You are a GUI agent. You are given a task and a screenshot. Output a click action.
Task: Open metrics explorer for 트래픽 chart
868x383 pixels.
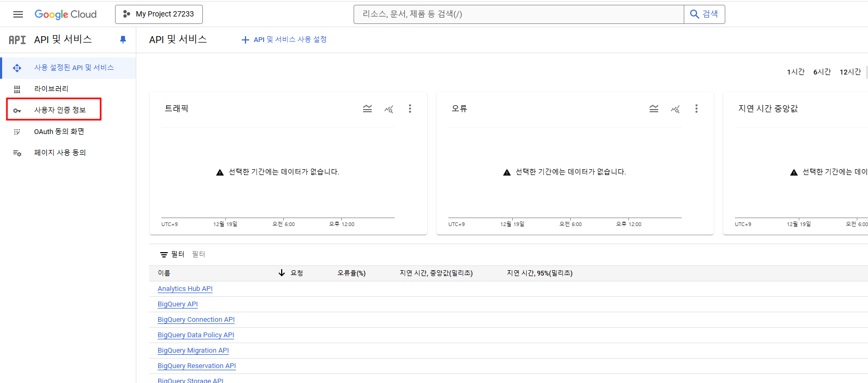pos(389,109)
